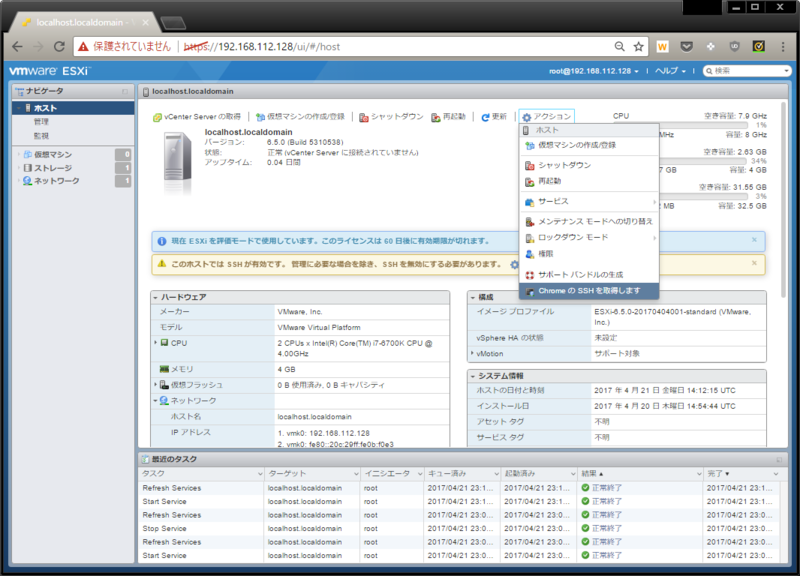Sort tasks by Completed (完了) column
The width and height of the screenshot is (800, 576).
coord(742,473)
